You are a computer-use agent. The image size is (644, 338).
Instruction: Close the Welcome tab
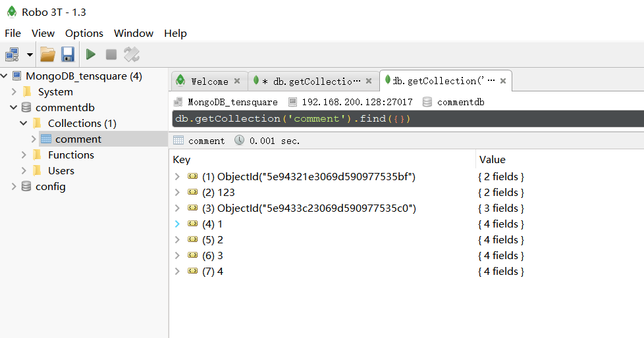(x=237, y=81)
